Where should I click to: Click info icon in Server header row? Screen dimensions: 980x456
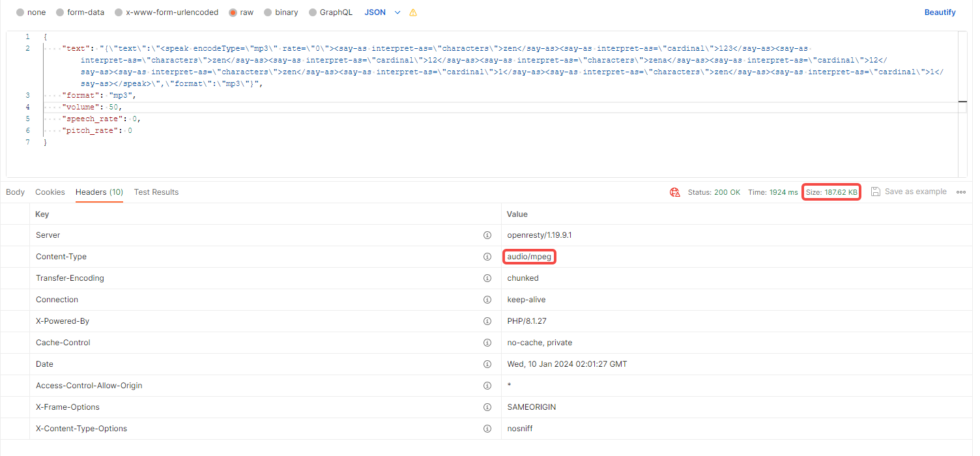click(x=487, y=235)
